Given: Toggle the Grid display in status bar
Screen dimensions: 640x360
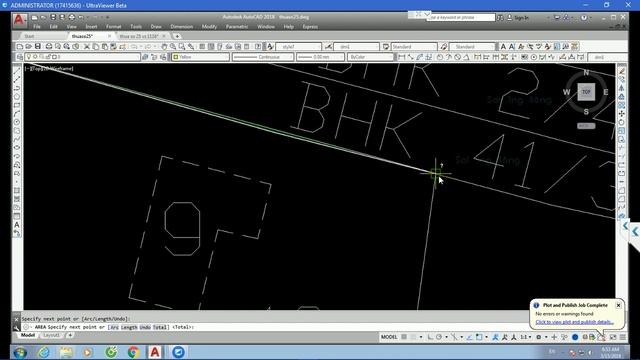Looking at the screenshot, I should 404,337.
